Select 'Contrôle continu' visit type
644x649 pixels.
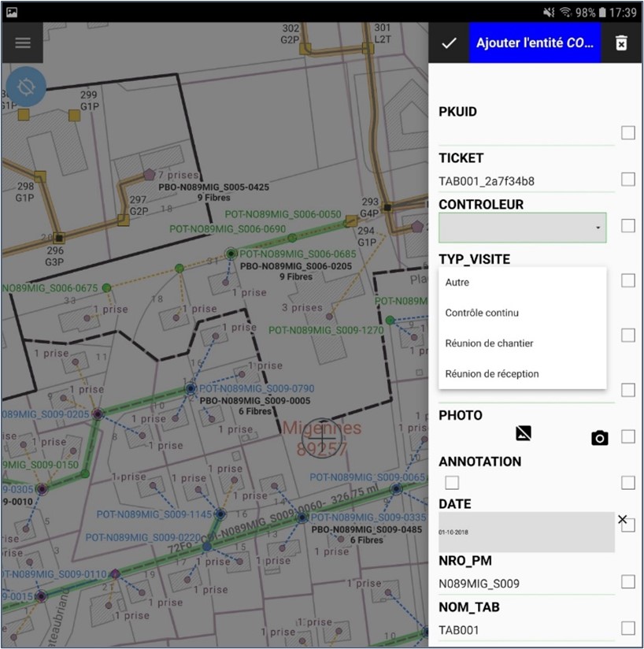click(x=523, y=313)
